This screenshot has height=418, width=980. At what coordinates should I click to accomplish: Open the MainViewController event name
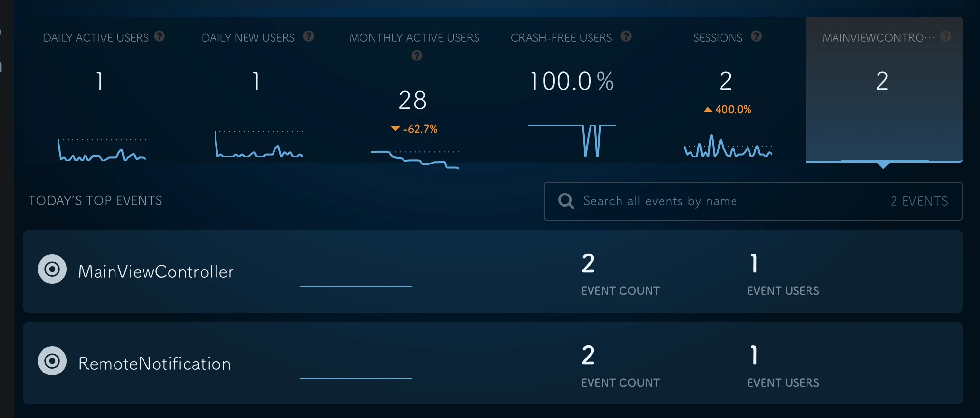[x=156, y=272]
